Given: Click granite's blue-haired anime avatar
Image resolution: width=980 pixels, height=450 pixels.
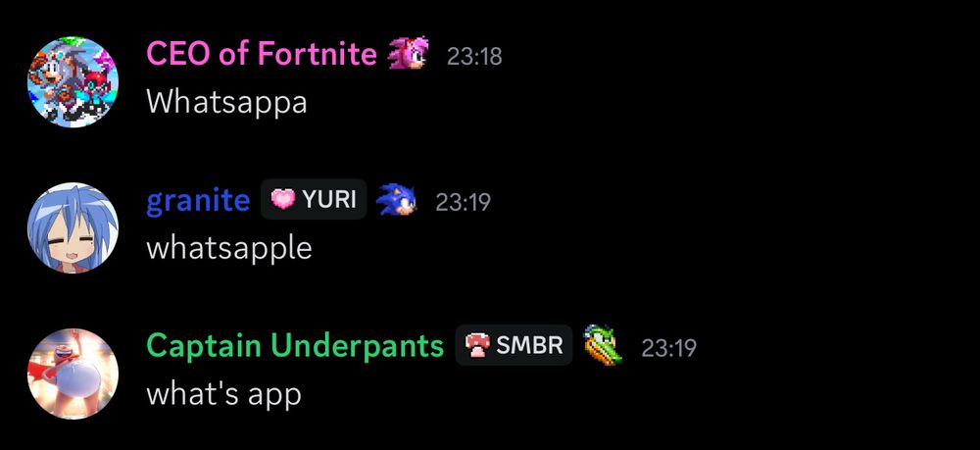Looking at the screenshot, I should pyautogui.click(x=73, y=227).
